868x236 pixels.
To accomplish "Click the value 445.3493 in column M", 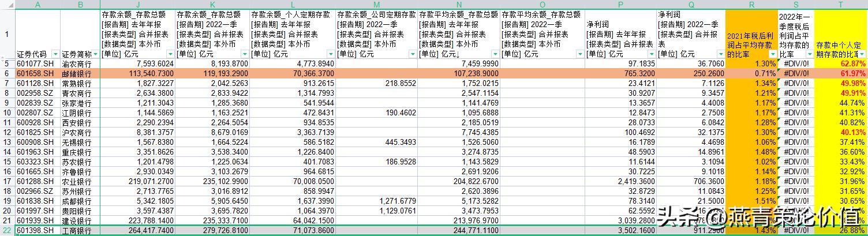I will coord(376,143).
